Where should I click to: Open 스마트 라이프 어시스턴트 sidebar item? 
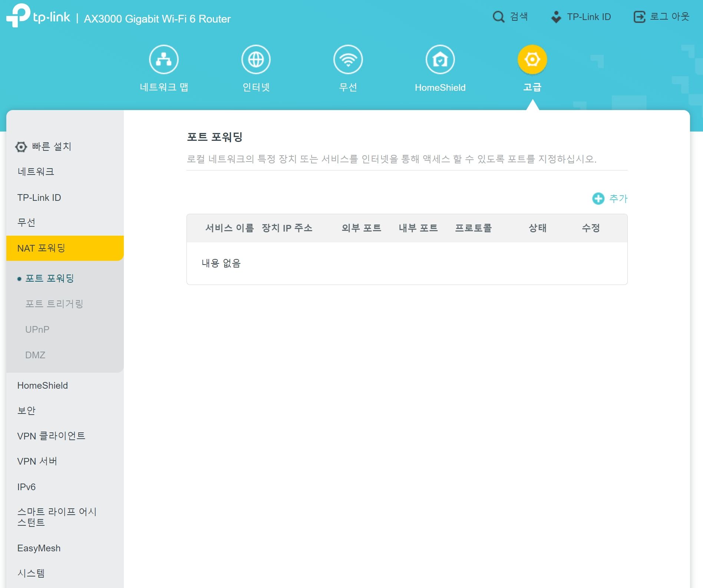(x=57, y=517)
